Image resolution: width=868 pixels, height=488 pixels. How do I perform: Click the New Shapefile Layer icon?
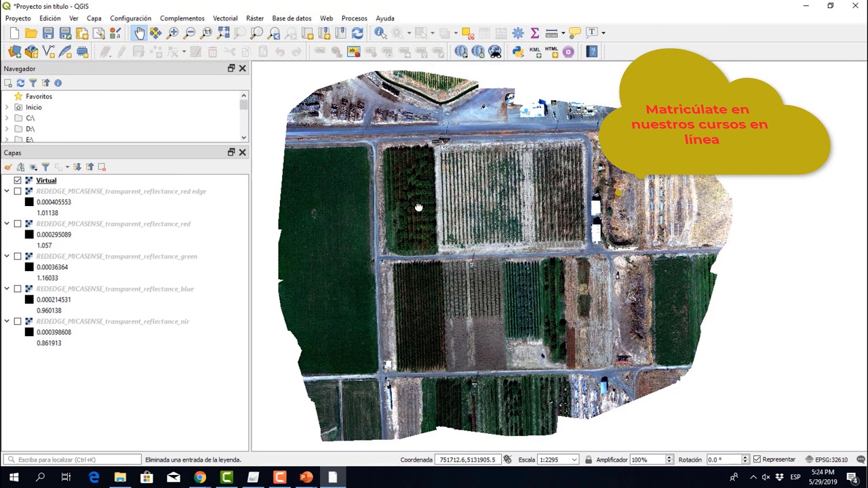(x=48, y=52)
